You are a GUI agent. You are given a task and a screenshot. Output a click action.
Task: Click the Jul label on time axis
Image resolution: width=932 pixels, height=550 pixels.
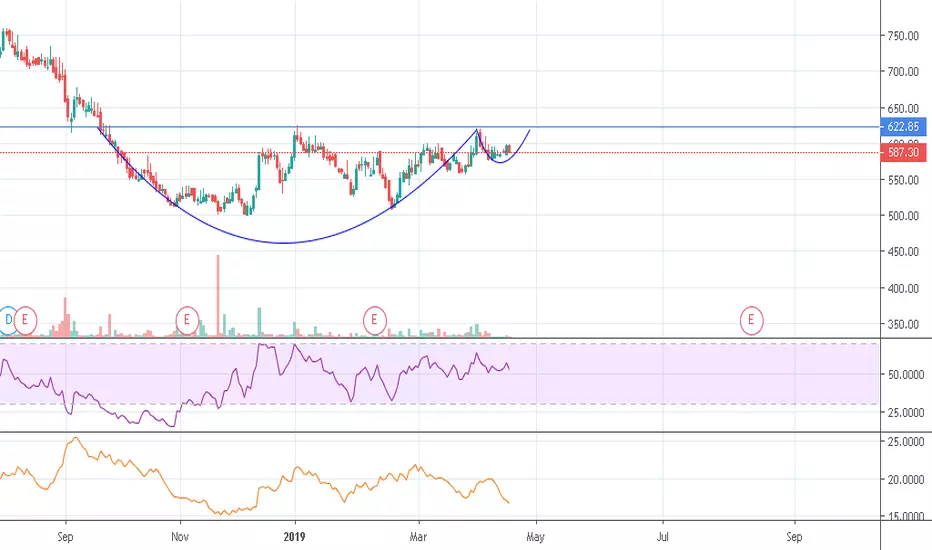coord(663,537)
